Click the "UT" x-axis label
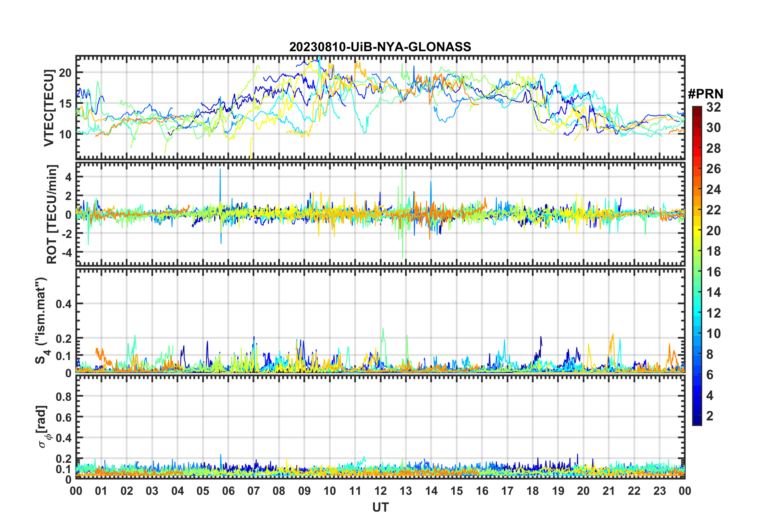The image size is (761, 532). click(380, 507)
